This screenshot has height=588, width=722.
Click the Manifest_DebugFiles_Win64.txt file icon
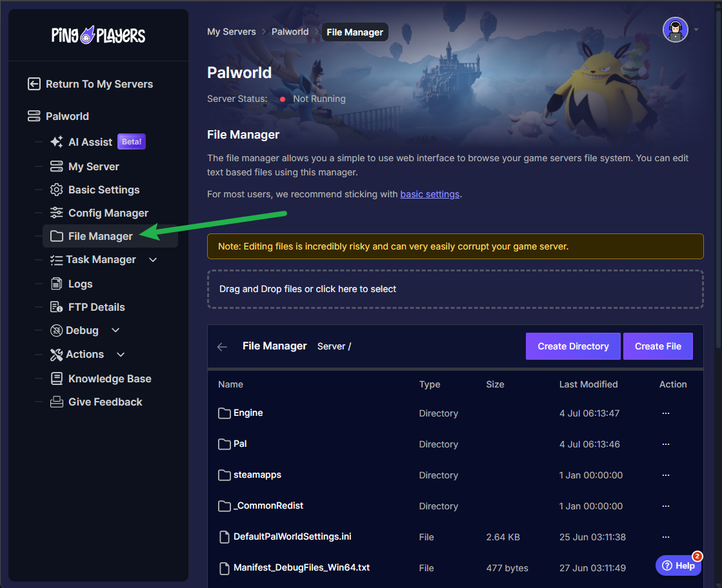[x=225, y=568]
